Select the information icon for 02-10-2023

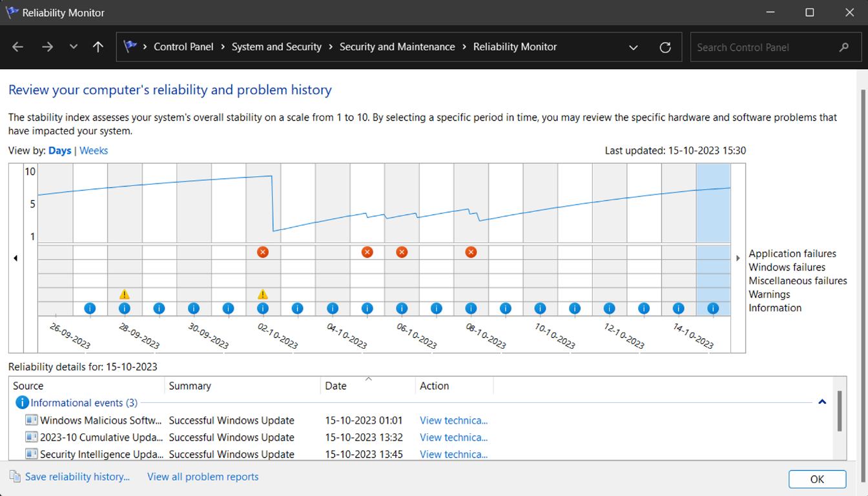coord(262,309)
